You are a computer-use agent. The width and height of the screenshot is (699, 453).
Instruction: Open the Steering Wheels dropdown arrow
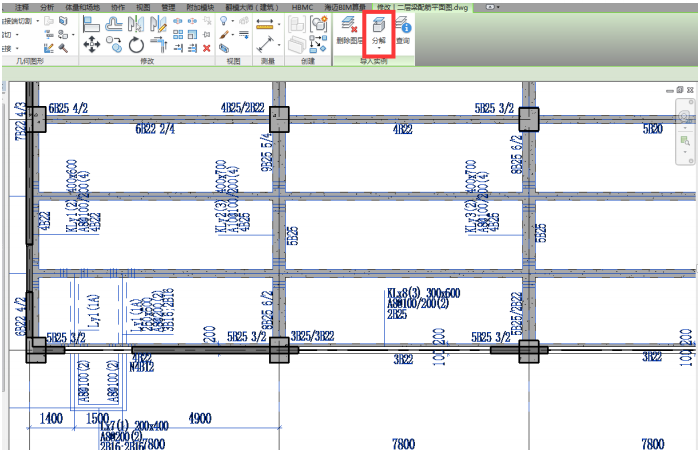[685, 128]
